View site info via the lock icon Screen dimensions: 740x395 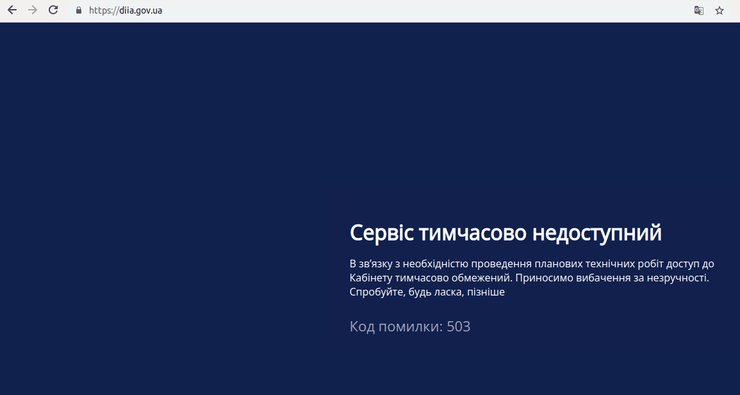point(79,10)
